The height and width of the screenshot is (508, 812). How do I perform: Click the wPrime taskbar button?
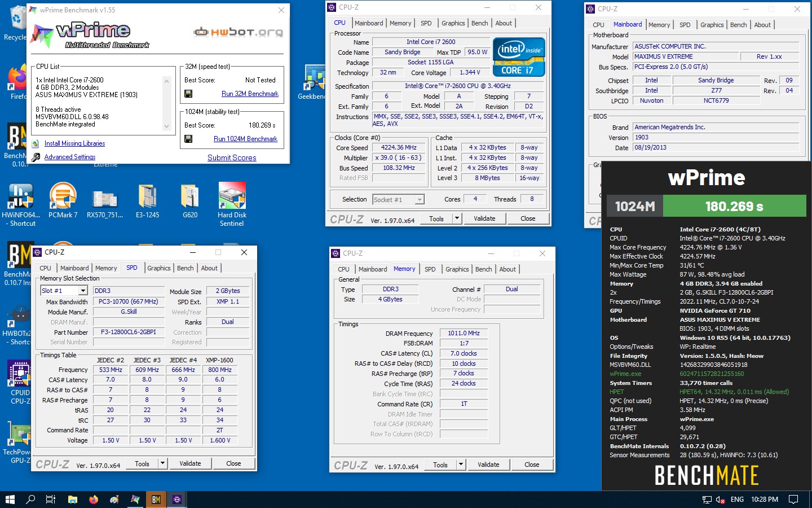[x=135, y=500]
